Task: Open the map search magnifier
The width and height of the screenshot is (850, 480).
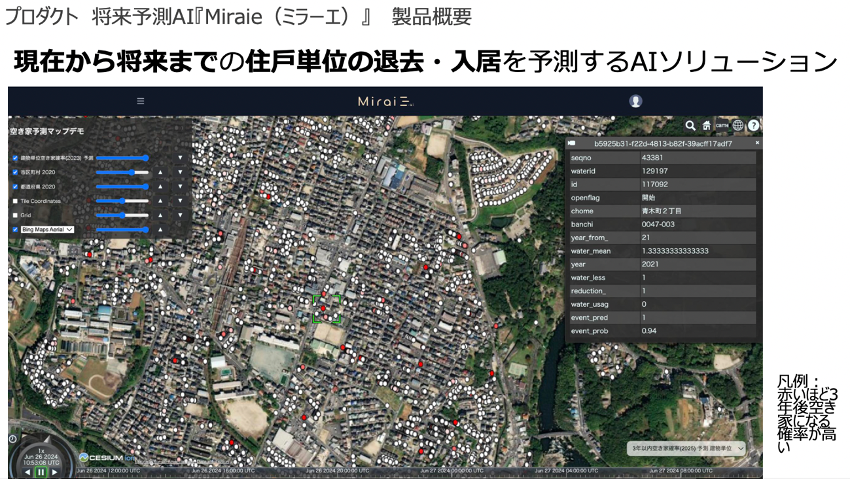Action: pyautogui.click(x=690, y=126)
